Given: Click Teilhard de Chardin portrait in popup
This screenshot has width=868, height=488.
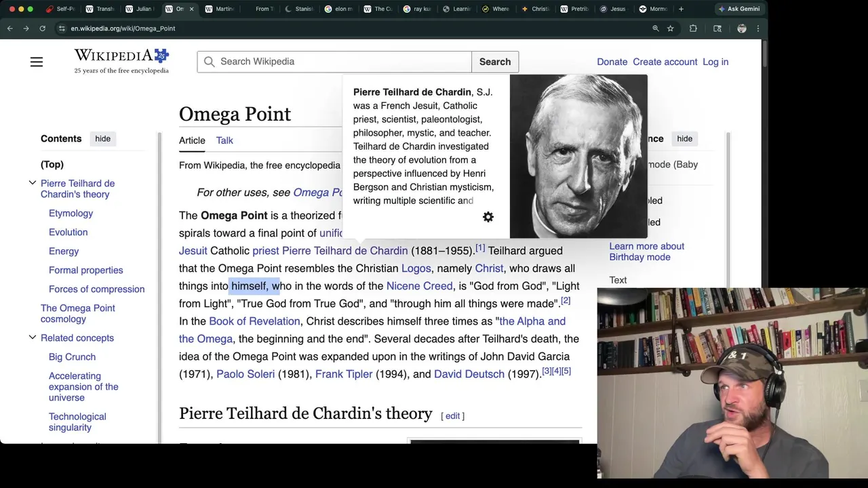Looking at the screenshot, I should tap(578, 156).
